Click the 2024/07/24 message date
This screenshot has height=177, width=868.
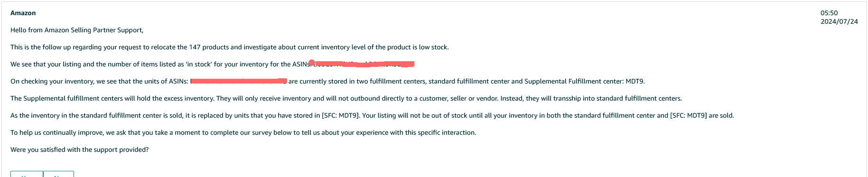pos(839,21)
